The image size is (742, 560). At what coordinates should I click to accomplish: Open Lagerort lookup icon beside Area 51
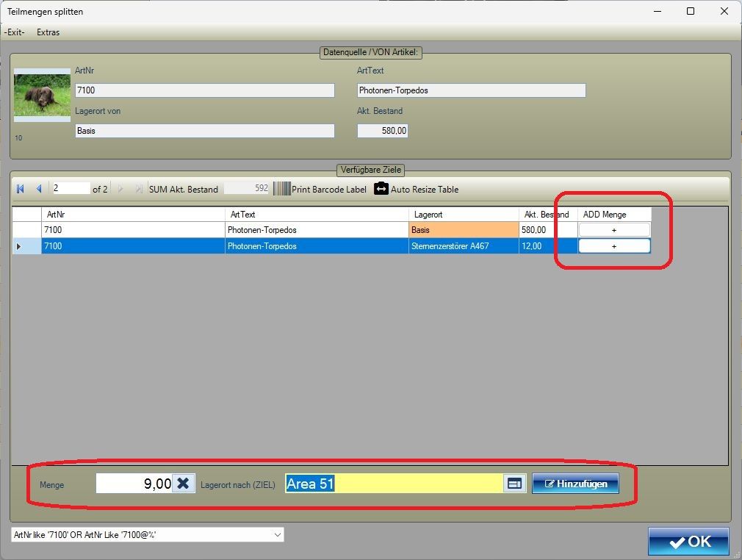pos(514,484)
